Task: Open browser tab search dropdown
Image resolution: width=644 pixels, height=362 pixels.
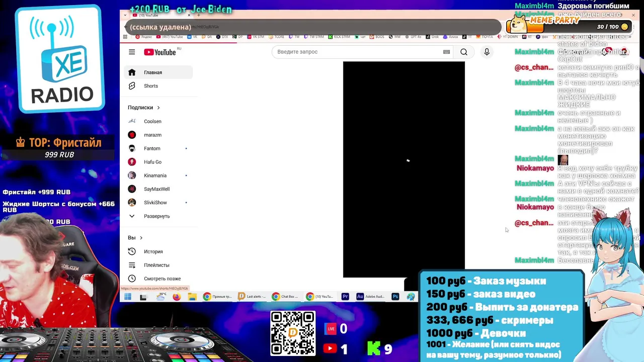Action: (x=126, y=15)
